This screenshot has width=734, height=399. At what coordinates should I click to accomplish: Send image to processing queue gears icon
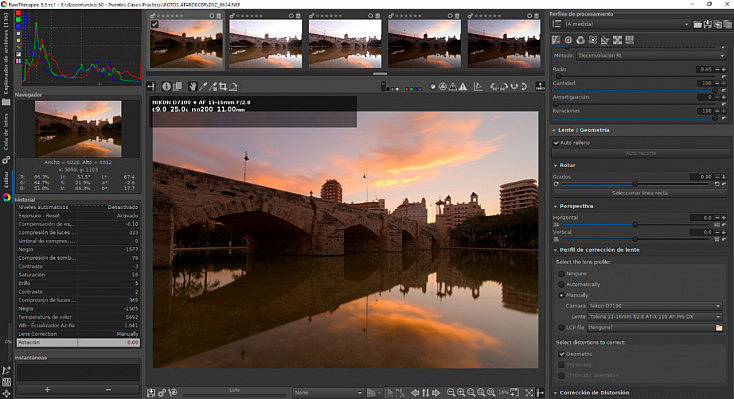coord(162,392)
